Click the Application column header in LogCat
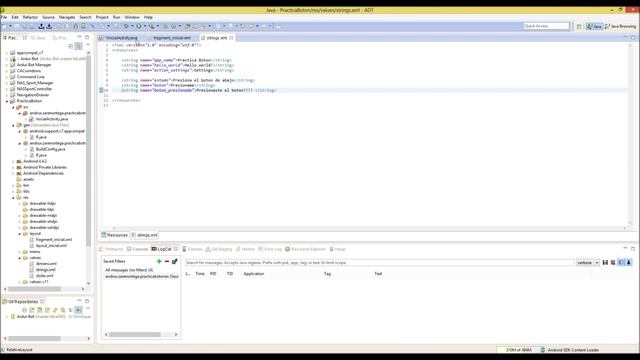This screenshot has height=360, width=640. (254, 274)
